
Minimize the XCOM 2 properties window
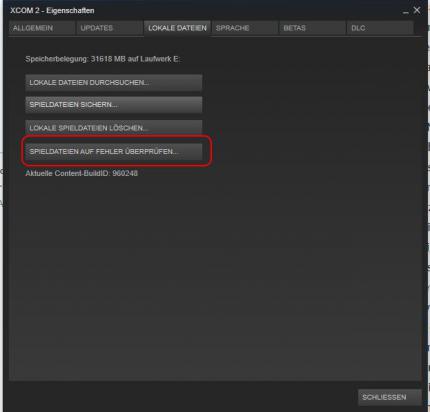pos(405,11)
